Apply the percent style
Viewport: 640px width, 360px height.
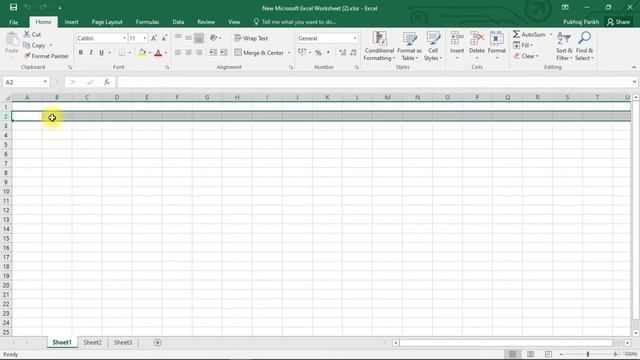pyautogui.click(x=318, y=53)
